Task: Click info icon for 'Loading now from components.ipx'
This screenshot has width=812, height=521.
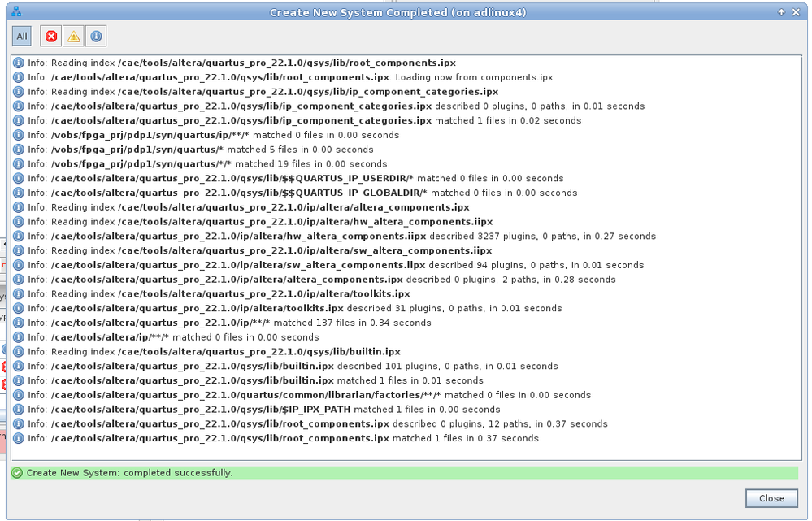Action: coord(19,77)
